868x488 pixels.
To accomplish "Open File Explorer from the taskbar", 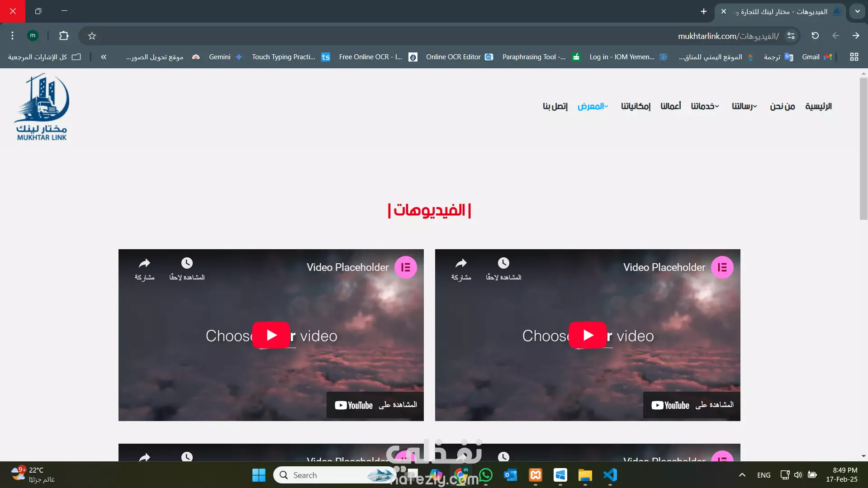I will (x=585, y=475).
